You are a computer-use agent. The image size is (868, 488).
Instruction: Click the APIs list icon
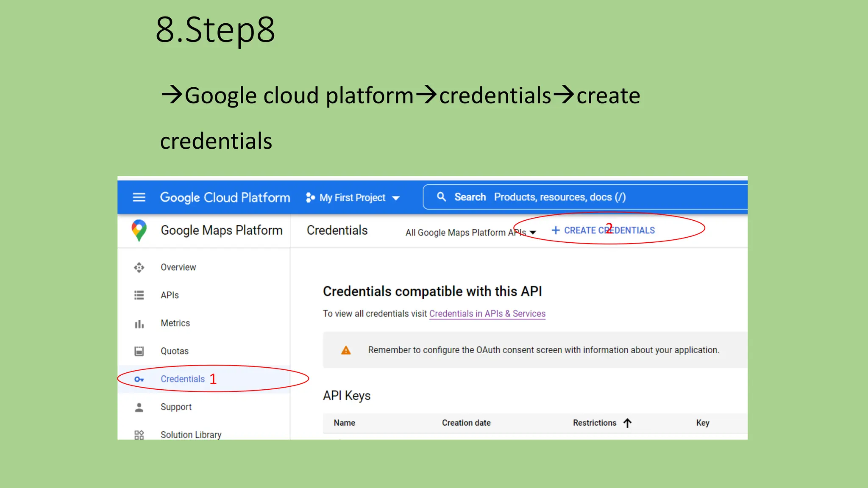[x=139, y=295]
